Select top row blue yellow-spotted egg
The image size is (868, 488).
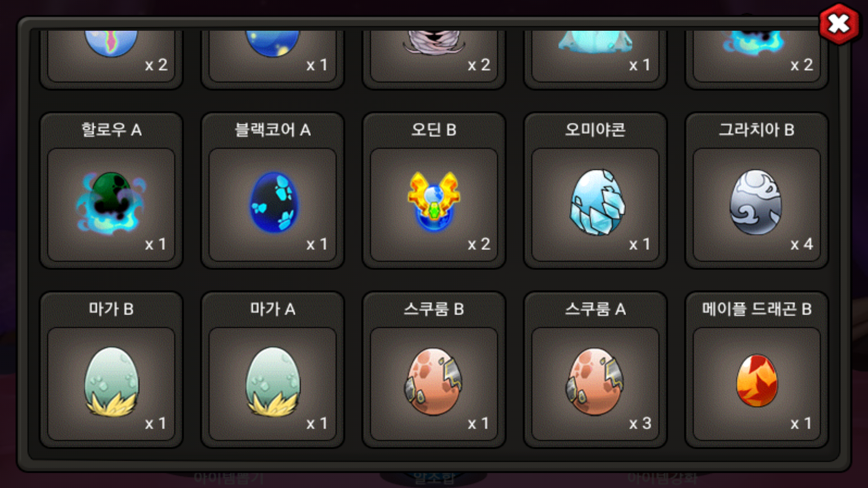pyautogui.click(x=272, y=43)
